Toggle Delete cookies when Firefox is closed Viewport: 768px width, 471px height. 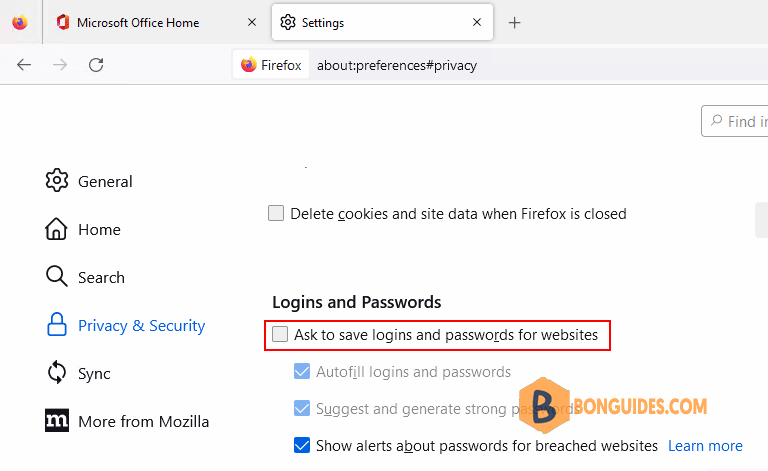tap(276, 213)
